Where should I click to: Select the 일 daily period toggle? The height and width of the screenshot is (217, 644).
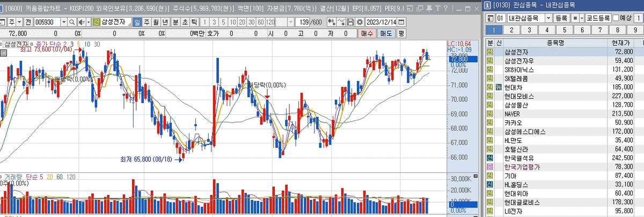point(137,22)
